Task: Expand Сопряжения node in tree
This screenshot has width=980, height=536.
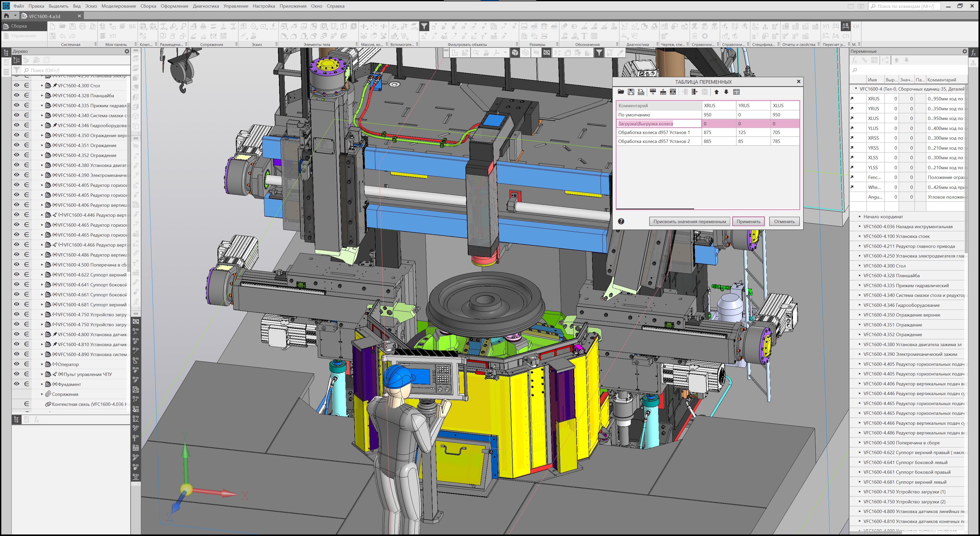Action: click(42, 394)
